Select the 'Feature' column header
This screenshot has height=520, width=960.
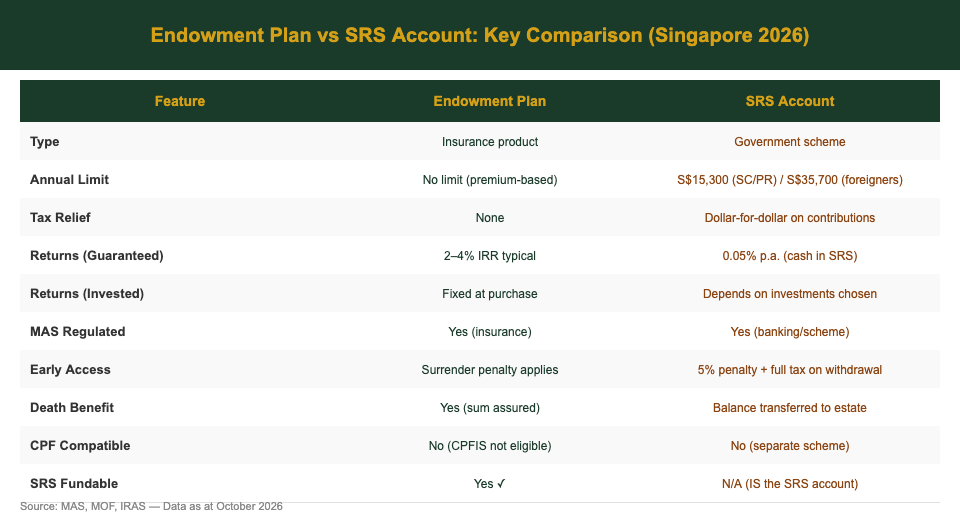[x=179, y=101]
